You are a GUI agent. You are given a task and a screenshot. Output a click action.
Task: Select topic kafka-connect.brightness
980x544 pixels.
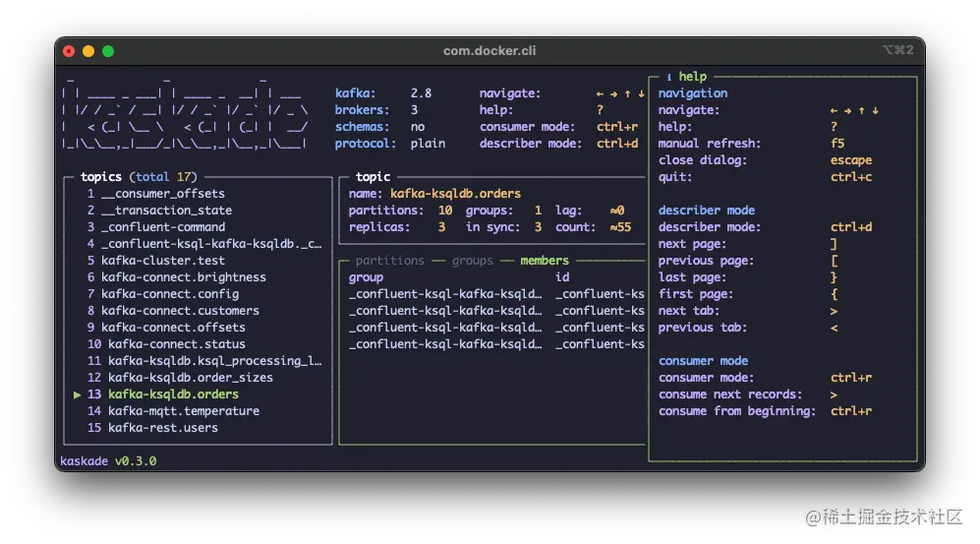199,277
